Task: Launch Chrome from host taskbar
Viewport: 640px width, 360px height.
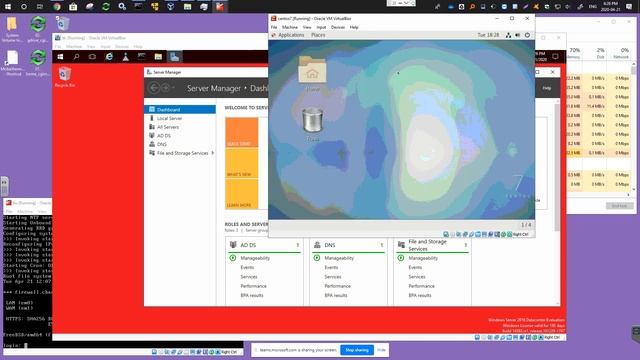Action: click(x=57, y=7)
